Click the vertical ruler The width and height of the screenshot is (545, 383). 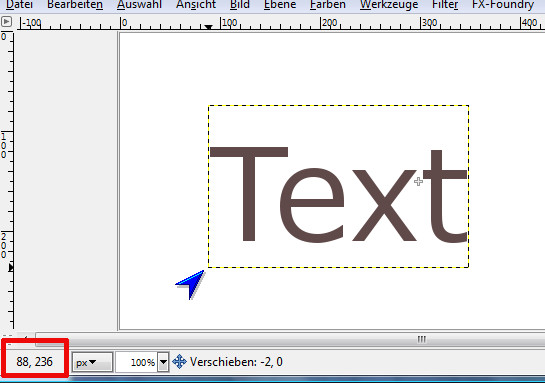coord(7,181)
